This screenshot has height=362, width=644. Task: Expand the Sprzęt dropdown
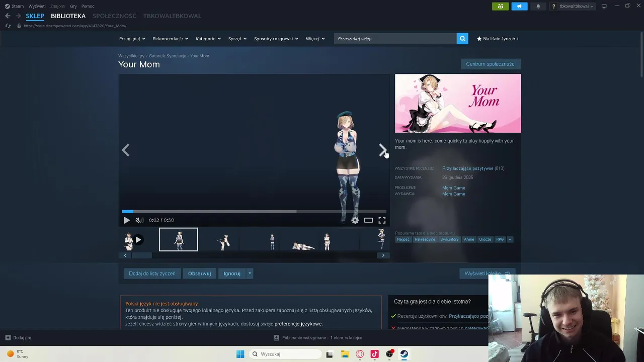[237, 39]
